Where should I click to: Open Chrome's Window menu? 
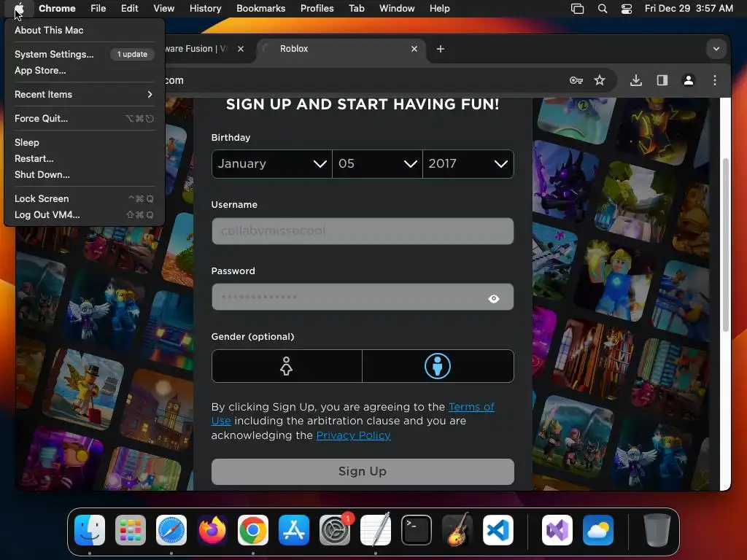click(x=397, y=9)
